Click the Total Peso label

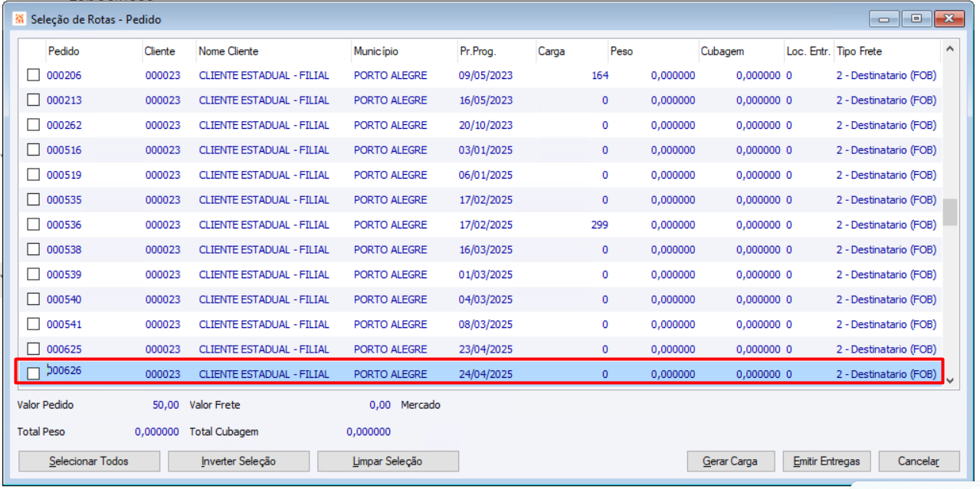coord(41,432)
